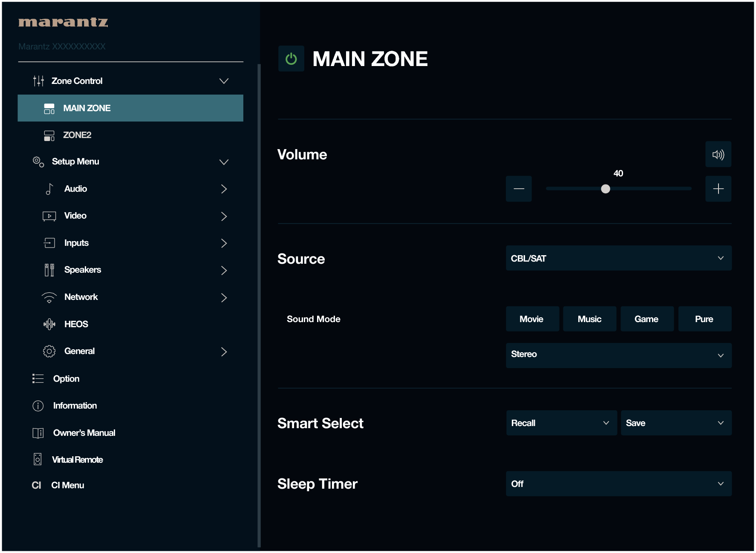The width and height of the screenshot is (756, 553).
Task: Click the Setup Menu gears icon
Action: [38, 162]
